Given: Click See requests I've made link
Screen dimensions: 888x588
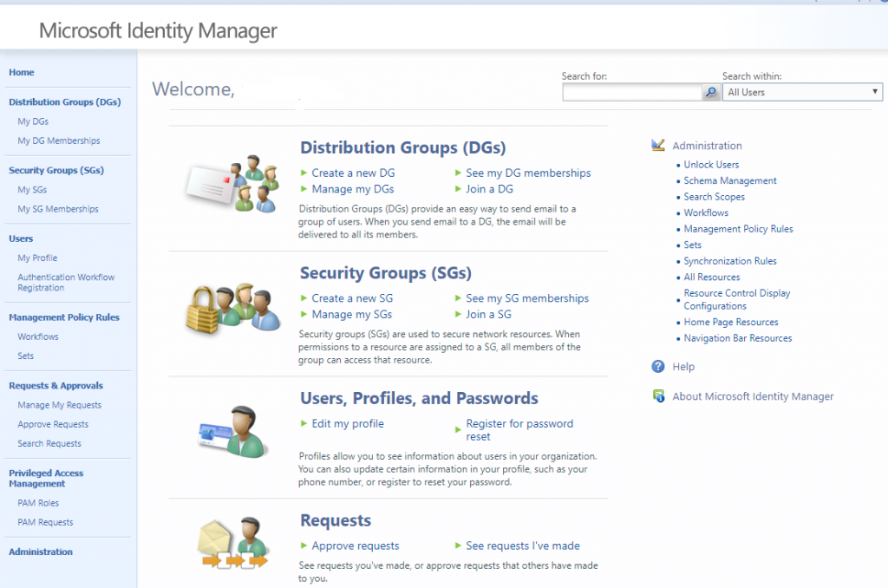Looking at the screenshot, I should (x=523, y=546).
